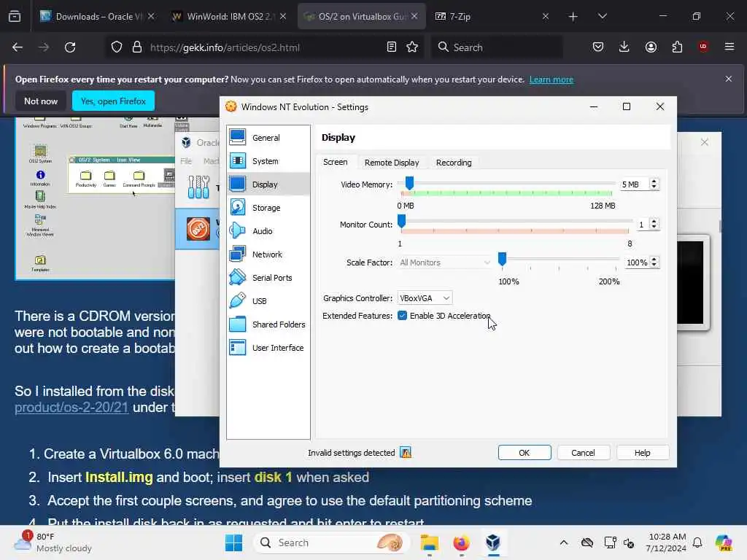
Task: Increase Monitor Count with the spinner
Action: click(654, 222)
